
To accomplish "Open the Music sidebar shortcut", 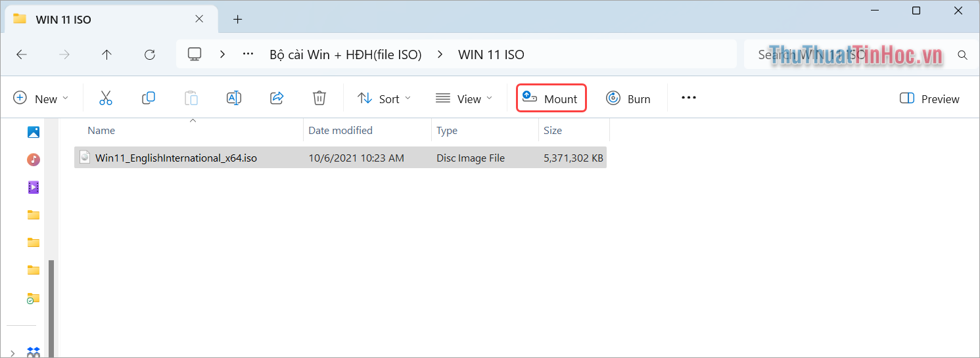I will coord(34,160).
